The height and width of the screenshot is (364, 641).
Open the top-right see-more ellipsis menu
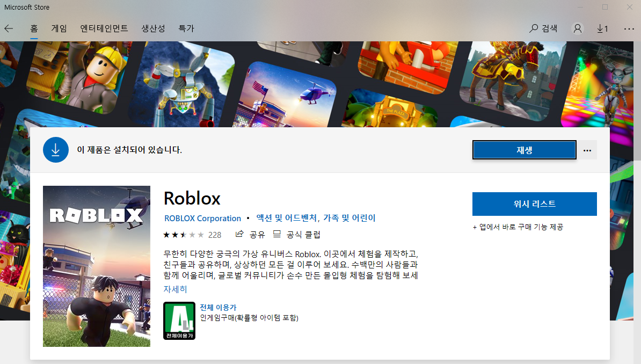pyautogui.click(x=629, y=28)
